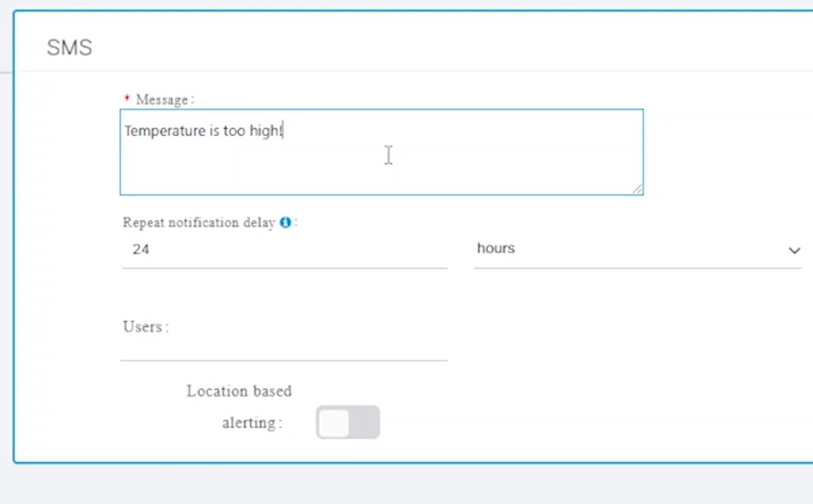Enable the Location based alerting switch
Image resolution: width=813 pixels, height=504 pixels.
348,422
